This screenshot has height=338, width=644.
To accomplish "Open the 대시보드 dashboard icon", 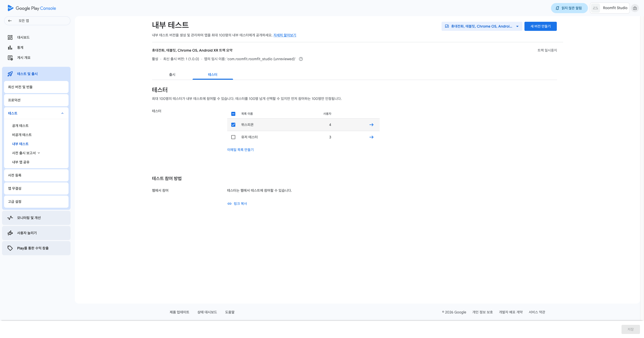I will [x=10, y=37].
